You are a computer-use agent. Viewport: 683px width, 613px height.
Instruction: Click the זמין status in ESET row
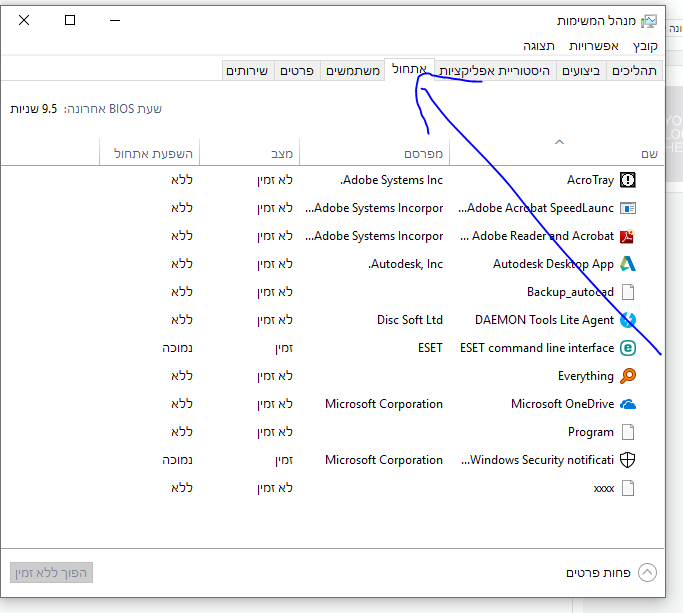point(284,348)
